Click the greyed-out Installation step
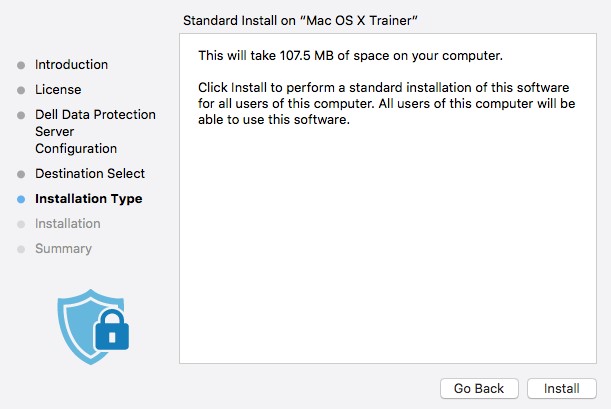This screenshot has height=409, width=611. click(67, 224)
